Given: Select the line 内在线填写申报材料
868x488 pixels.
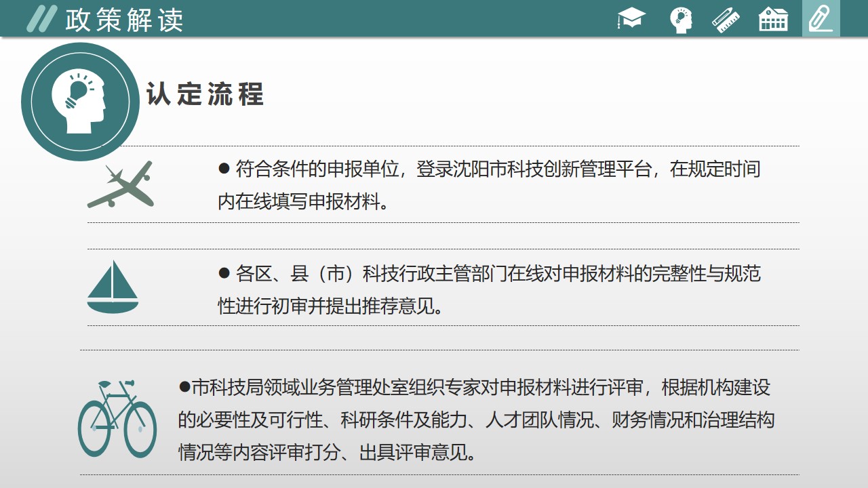Looking at the screenshot, I should pos(304,201).
